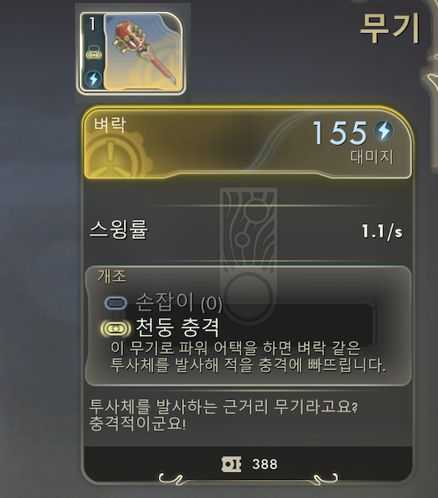Click the 대미지 label under the damage number

click(371, 157)
